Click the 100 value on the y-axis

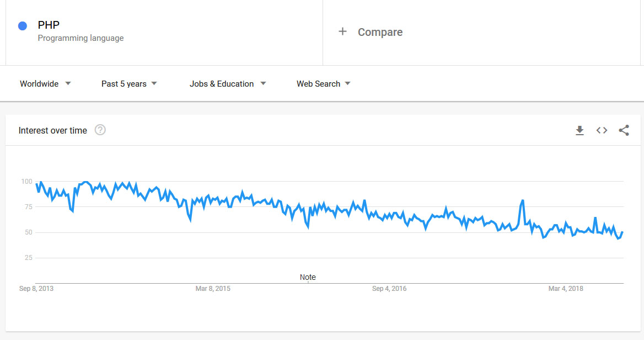(x=27, y=182)
